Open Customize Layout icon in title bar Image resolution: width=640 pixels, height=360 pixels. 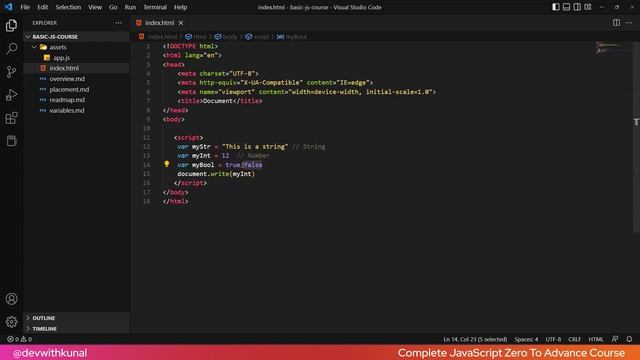click(x=588, y=7)
